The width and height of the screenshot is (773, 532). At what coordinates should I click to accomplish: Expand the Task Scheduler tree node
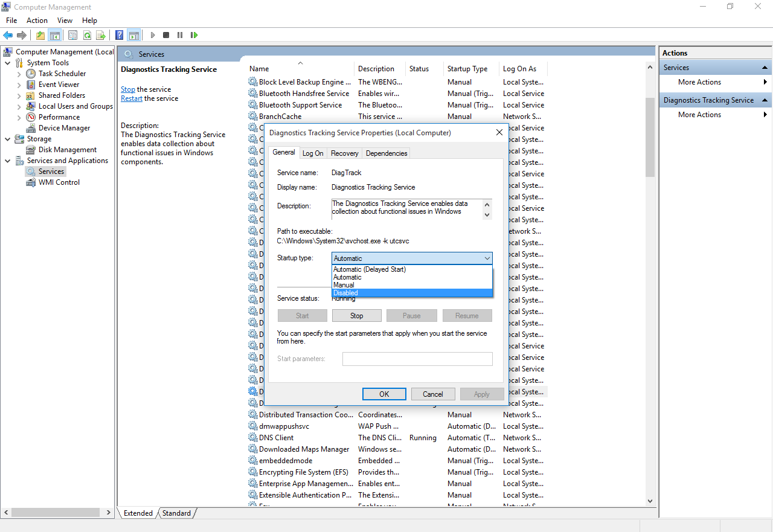19,74
